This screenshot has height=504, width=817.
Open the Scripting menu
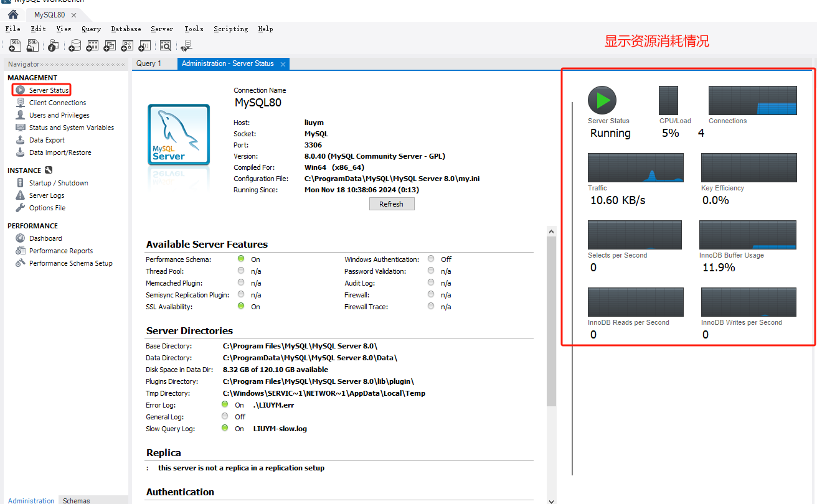click(230, 29)
